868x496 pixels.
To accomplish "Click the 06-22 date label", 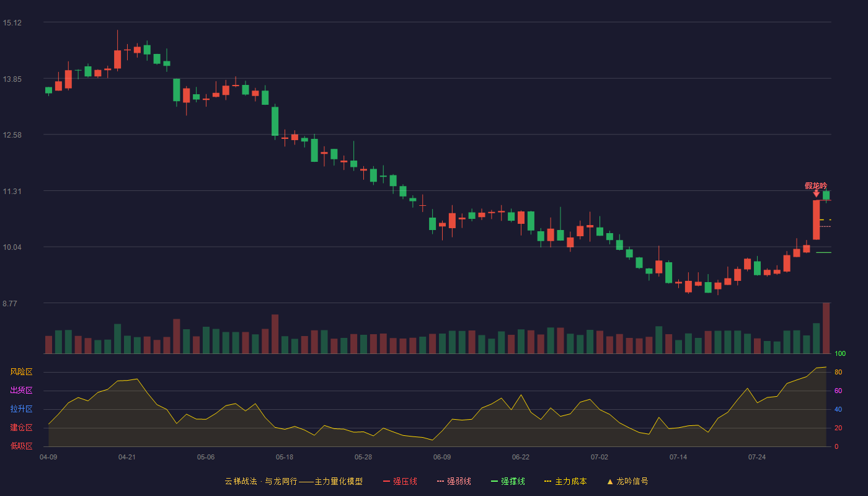I will (521, 457).
